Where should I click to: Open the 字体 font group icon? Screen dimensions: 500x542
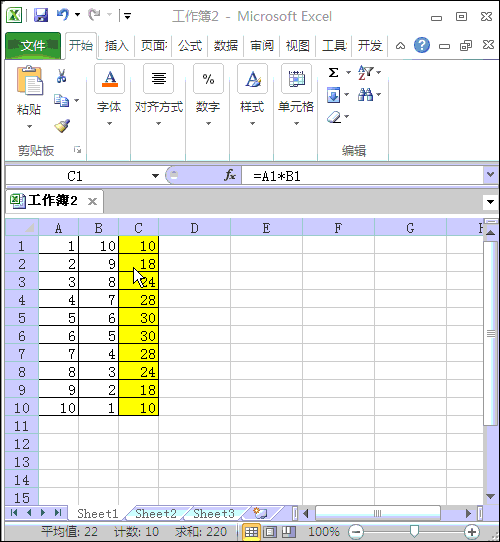tap(109, 79)
